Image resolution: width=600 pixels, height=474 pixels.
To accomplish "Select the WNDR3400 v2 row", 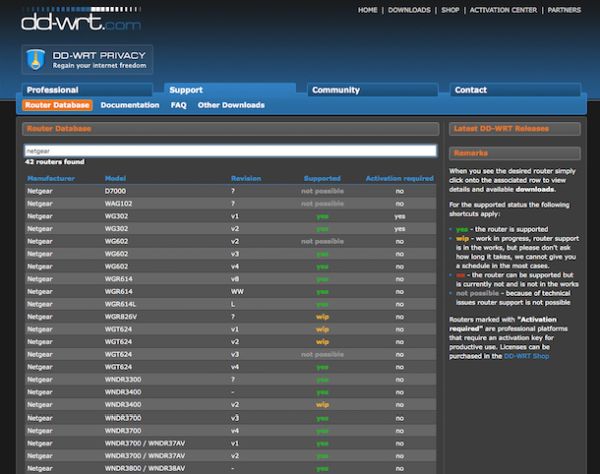I will point(230,405).
